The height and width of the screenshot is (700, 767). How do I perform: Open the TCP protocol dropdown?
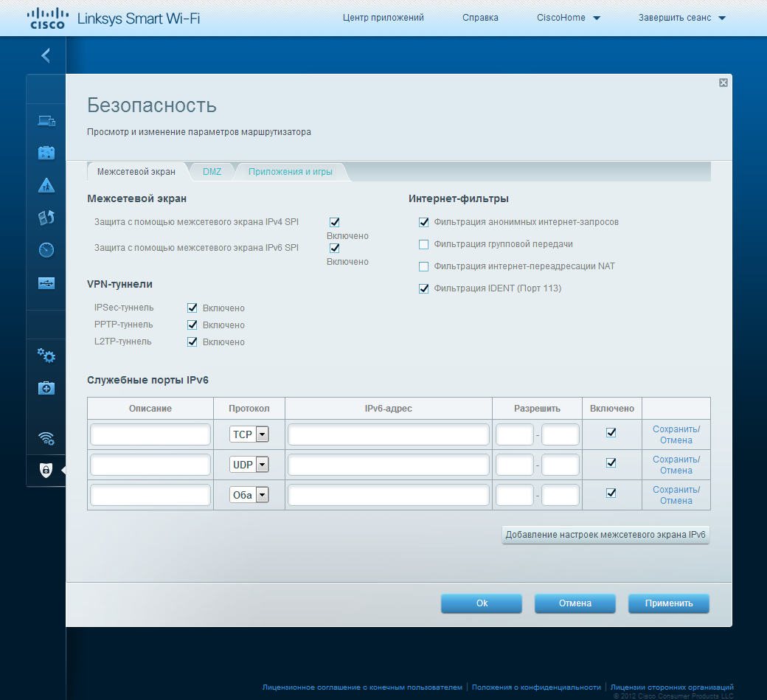tap(249, 434)
